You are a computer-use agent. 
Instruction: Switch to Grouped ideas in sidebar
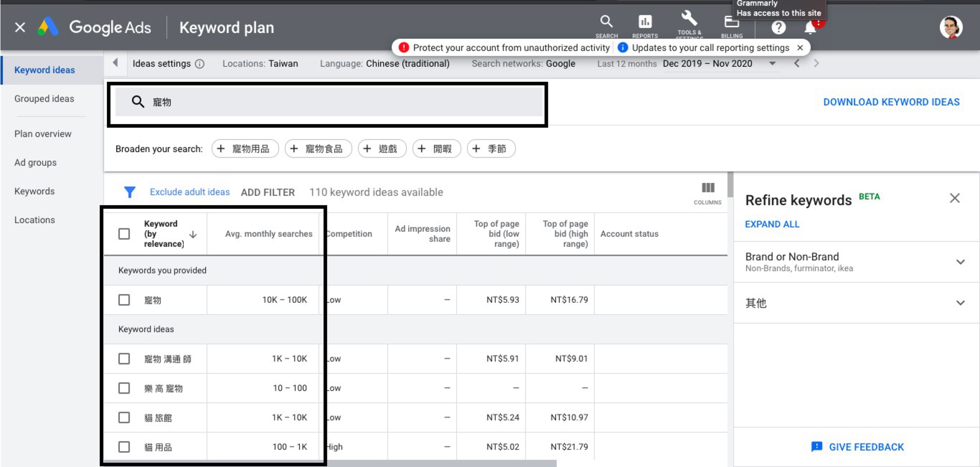coord(44,99)
